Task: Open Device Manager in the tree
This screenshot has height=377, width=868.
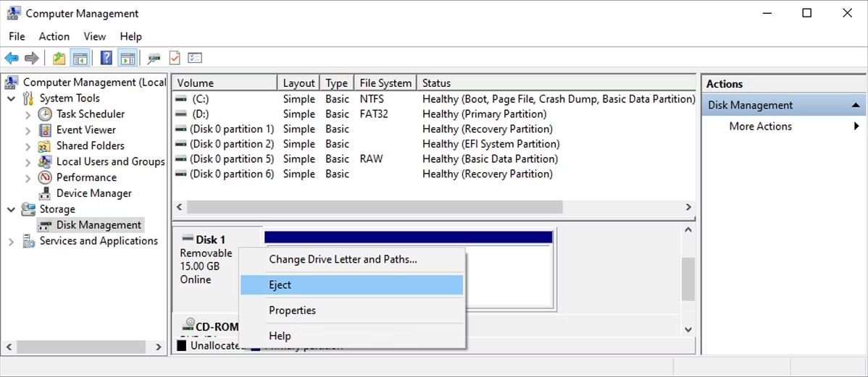Action: (x=94, y=193)
